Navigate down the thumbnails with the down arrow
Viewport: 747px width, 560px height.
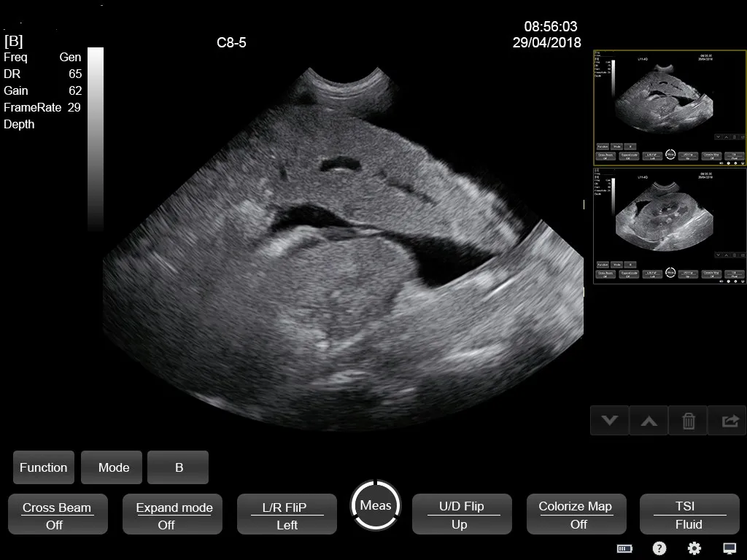point(609,421)
